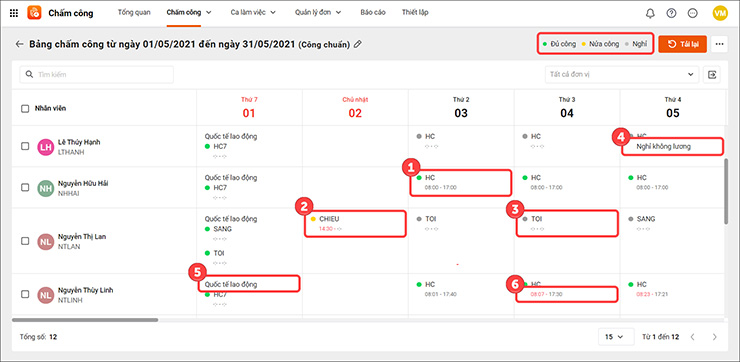This screenshot has height=362, width=740.
Task: Tick the checkbox for Nguyễn Hữu Hải
Action: [25, 187]
